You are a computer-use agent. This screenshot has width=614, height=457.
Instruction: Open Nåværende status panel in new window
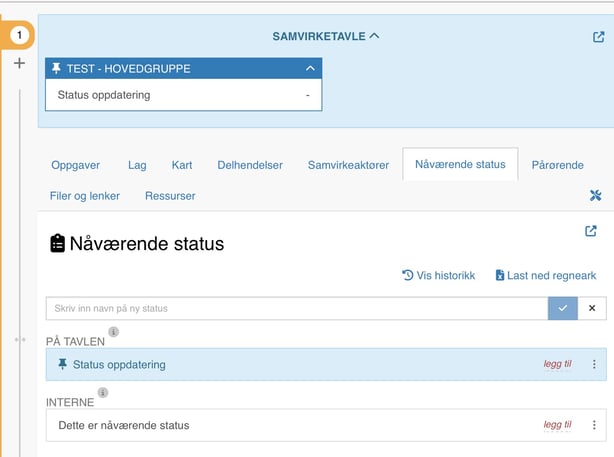point(591,231)
